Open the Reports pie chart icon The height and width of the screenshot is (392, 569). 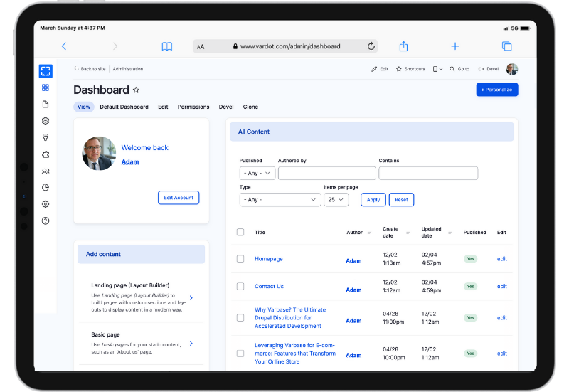46,187
